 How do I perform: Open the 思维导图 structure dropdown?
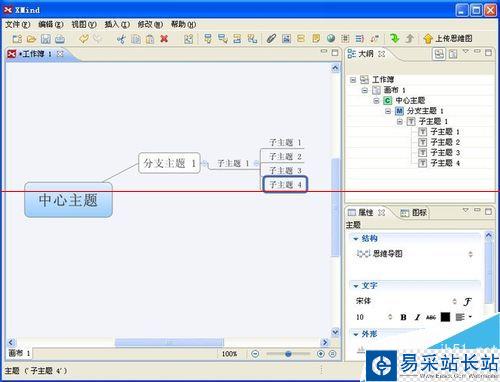[470, 254]
